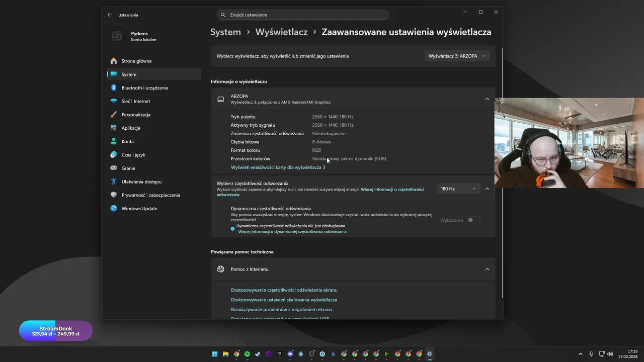The width and height of the screenshot is (644, 362).
Task: Open Rozwiązywanie problemów z migotaniem ekranu link
Action: 281,309
